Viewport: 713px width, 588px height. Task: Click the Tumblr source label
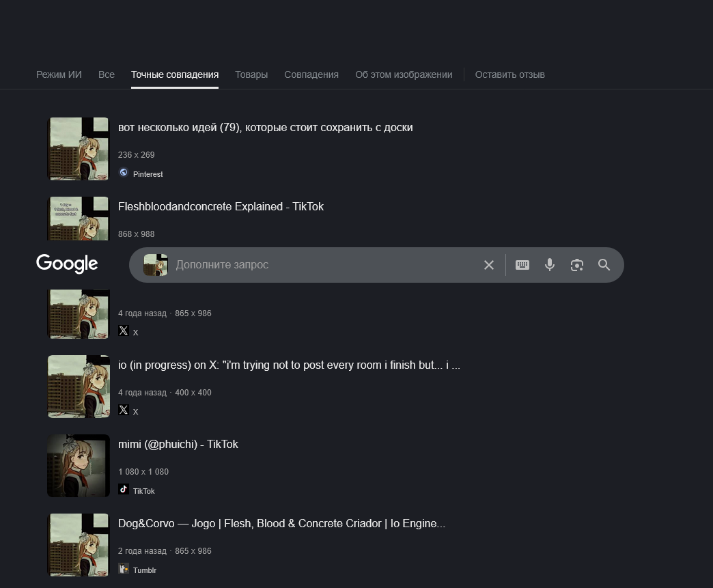click(x=145, y=570)
